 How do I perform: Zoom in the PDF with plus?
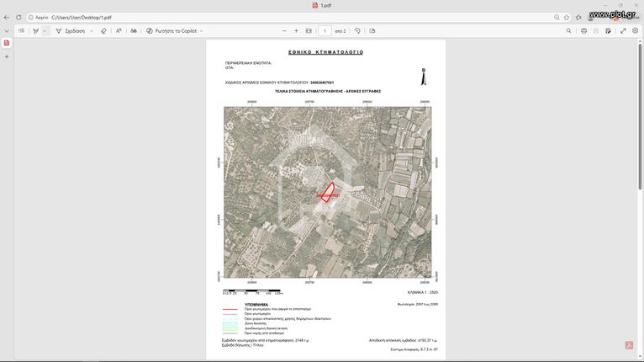pos(296,31)
